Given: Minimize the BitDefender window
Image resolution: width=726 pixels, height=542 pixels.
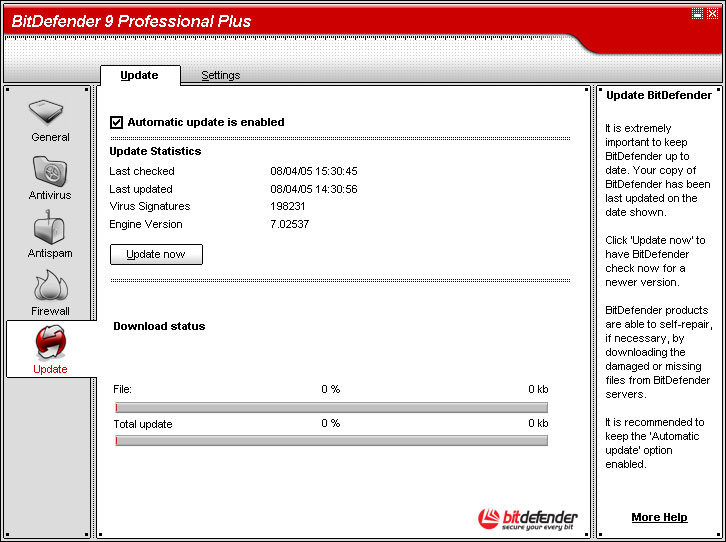Looking at the screenshot, I should coord(697,14).
